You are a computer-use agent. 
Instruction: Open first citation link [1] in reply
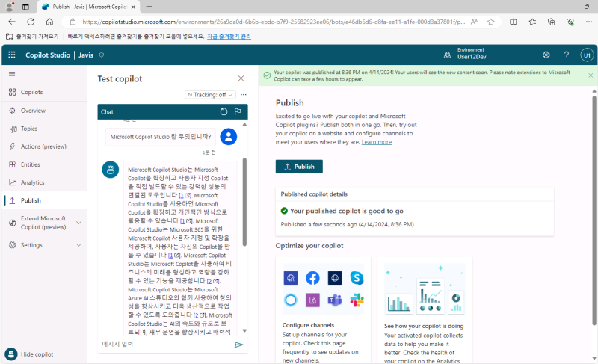click(185, 196)
